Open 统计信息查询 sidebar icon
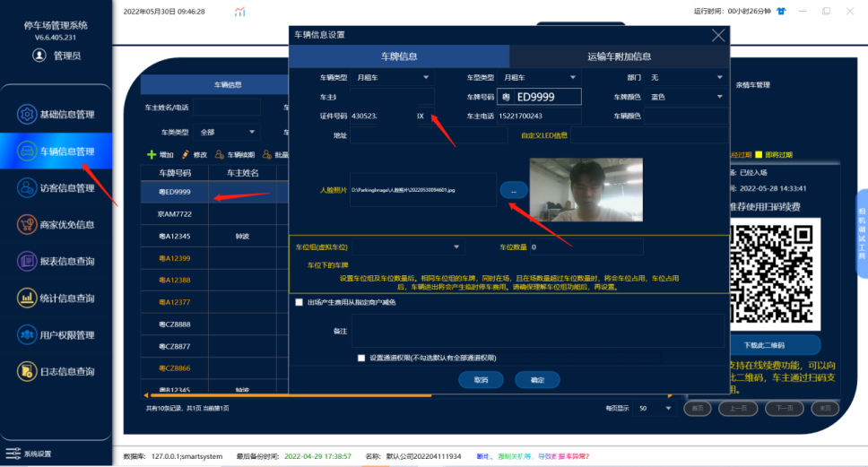This screenshot has width=868, height=467. pos(27,298)
